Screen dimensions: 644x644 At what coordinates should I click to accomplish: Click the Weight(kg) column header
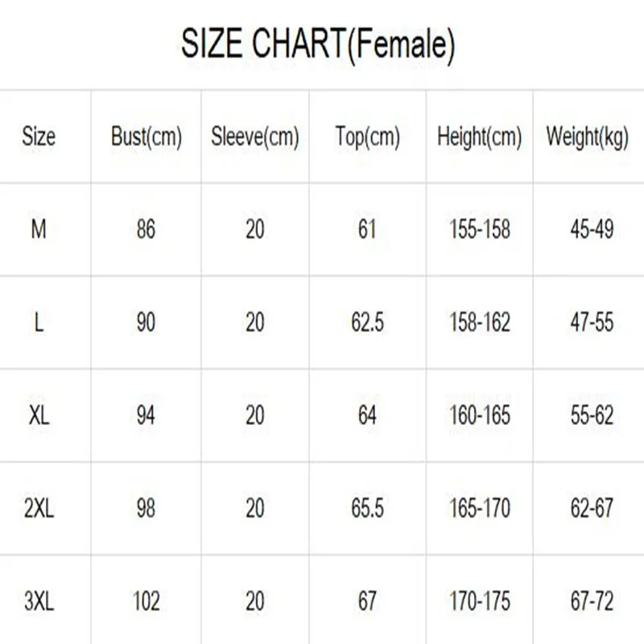[x=588, y=137]
